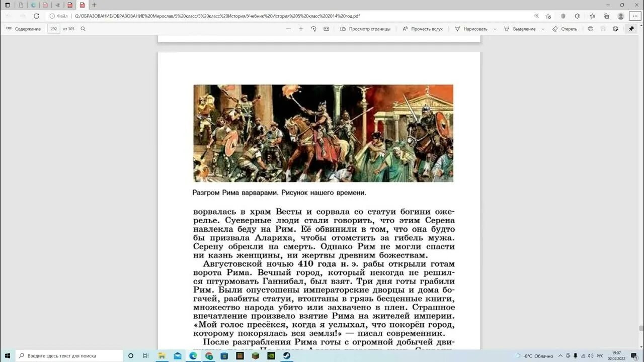
Task: Zoom out with the minus button
Action: [288, 29]
